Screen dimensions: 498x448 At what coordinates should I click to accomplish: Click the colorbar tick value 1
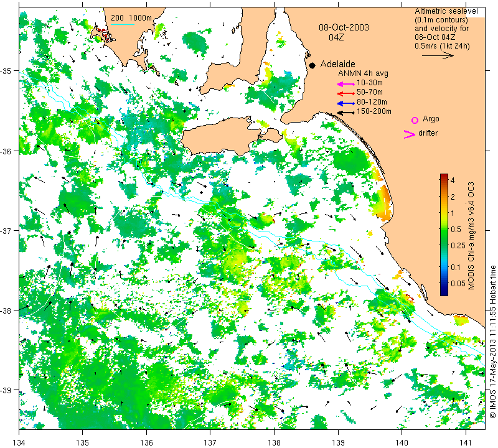(x=453, y=213)
